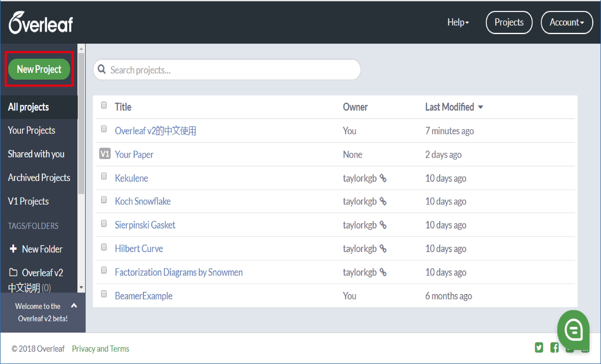Open the Help dropdown
Viewport: 601px width, 364px height.
(458, 22)
